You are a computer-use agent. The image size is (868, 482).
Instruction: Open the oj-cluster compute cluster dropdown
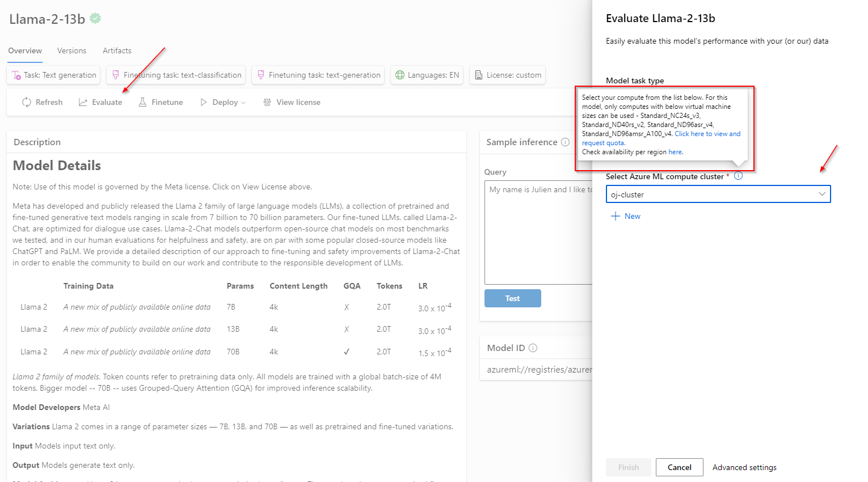pyautogui.click(x=718, y=194)
